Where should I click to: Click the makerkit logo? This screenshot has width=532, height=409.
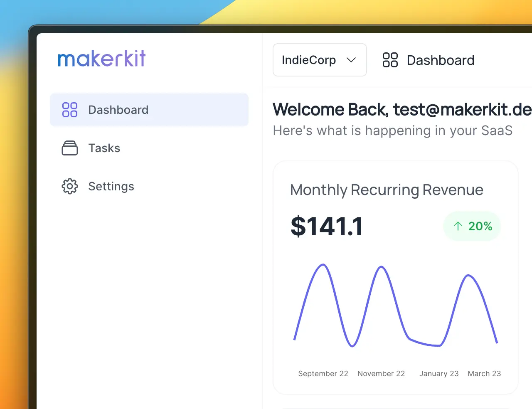pos(102,59)
